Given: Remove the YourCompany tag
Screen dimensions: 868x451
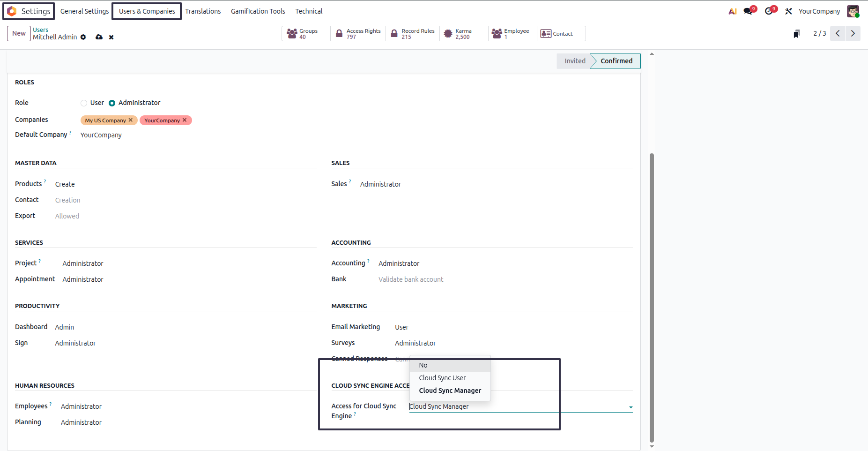Looking at the screenshot, I should [x=185, y=120].
